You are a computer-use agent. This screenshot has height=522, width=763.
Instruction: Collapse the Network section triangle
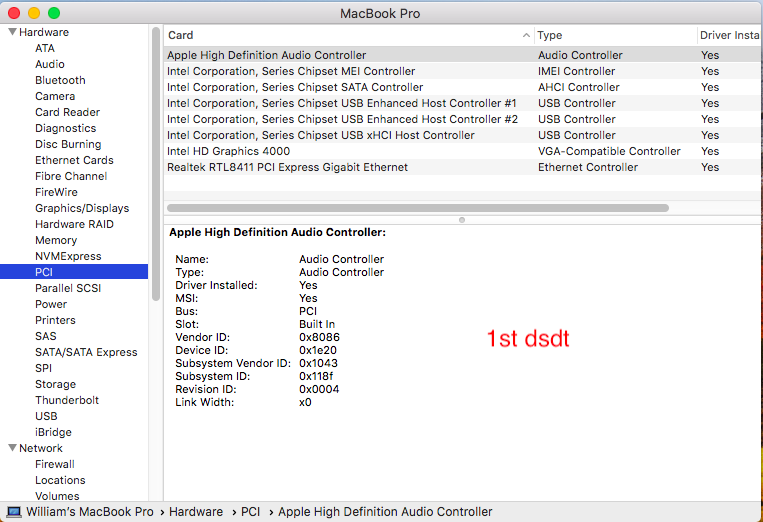click(x=11, y=448)
